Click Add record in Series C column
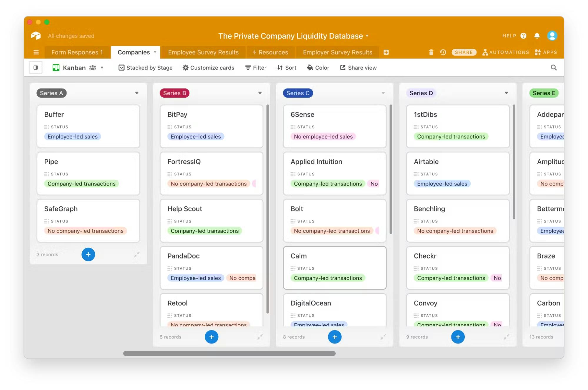588x390 pixels. tap(334, 336)
